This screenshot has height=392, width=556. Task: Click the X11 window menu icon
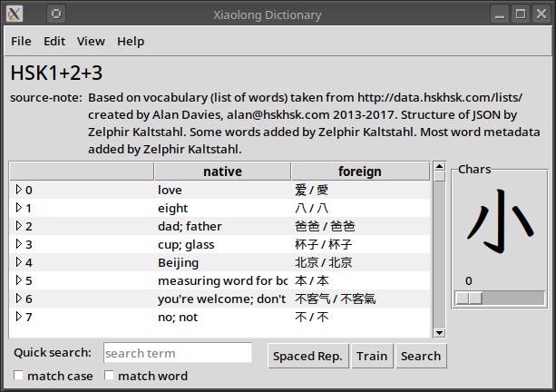[15, 14]
